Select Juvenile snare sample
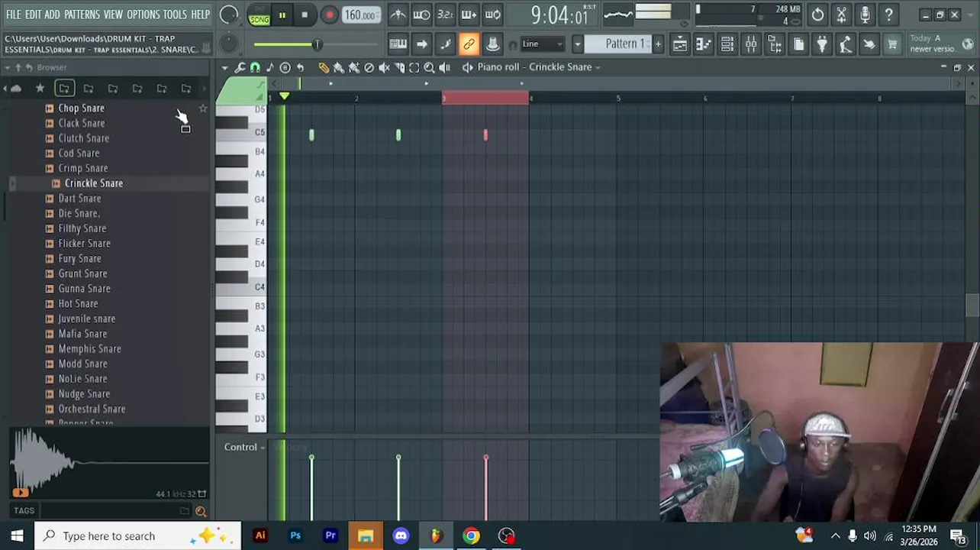980x550 pixels. 87,319
